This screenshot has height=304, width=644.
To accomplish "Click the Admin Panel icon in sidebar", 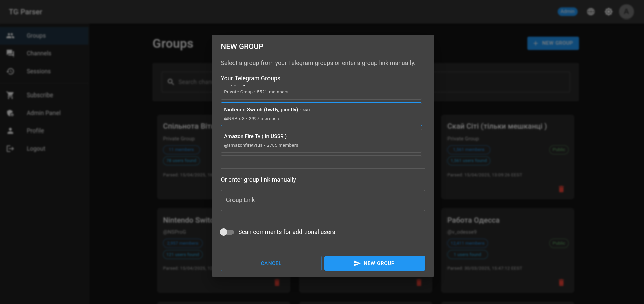I will (x=10, y=113).
